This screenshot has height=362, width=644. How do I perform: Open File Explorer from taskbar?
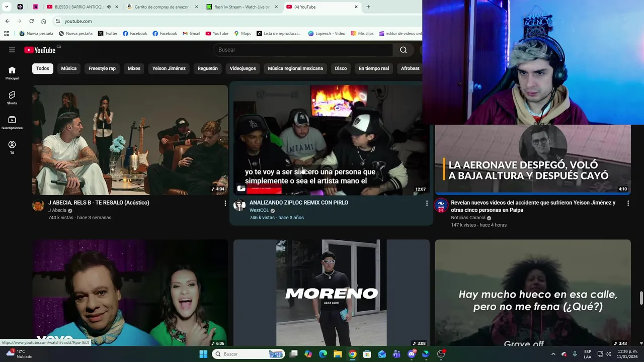[x=338, y=354]
